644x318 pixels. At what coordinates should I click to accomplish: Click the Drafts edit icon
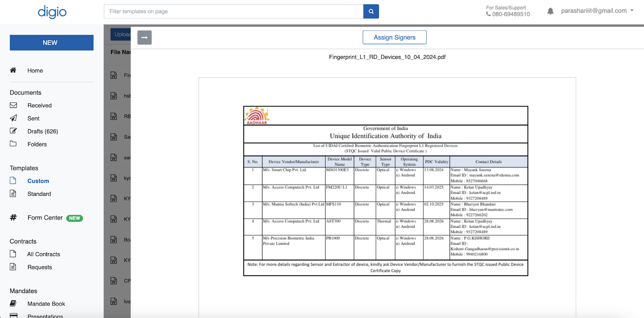click(x=13, y=131)
